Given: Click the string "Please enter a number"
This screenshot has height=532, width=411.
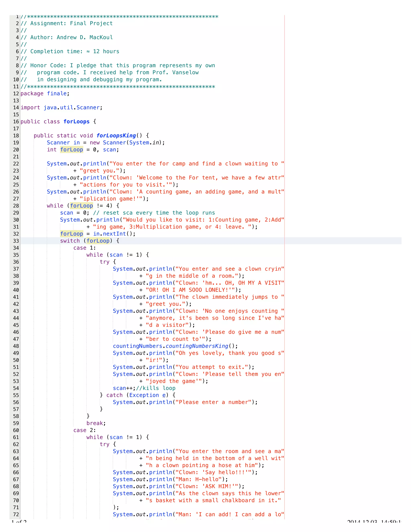Looking at the screenshot, I should pos(213,402).
